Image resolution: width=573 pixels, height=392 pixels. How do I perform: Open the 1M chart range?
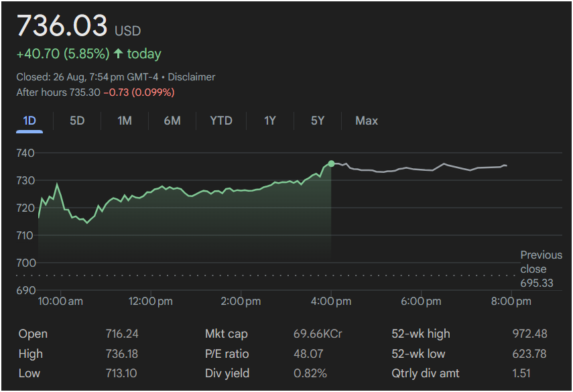(125, 121)
